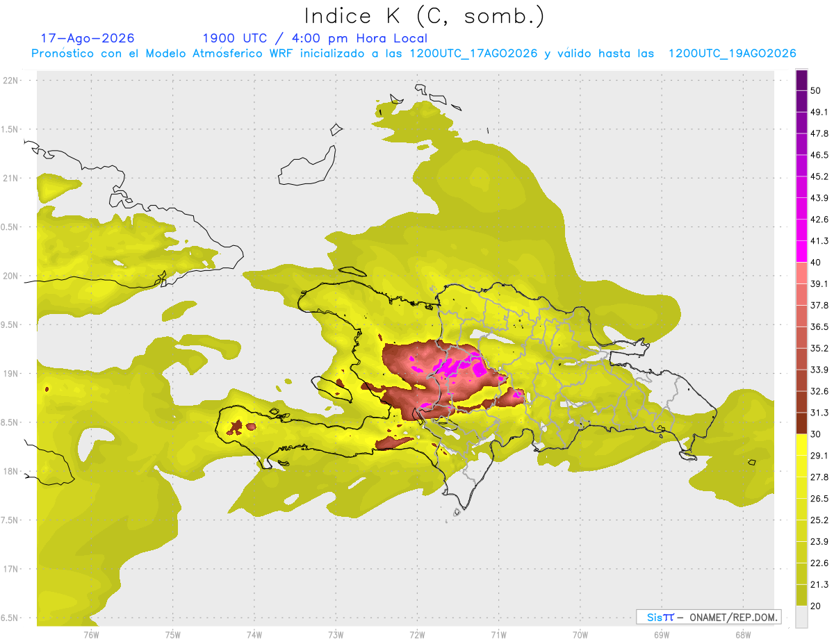Click the legend value '22.6'
The image size is (834, 644).
(x=819, y=563)
